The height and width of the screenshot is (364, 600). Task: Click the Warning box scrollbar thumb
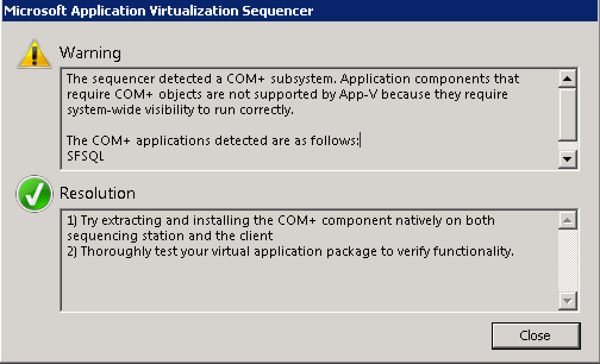(x=568, y=114)
